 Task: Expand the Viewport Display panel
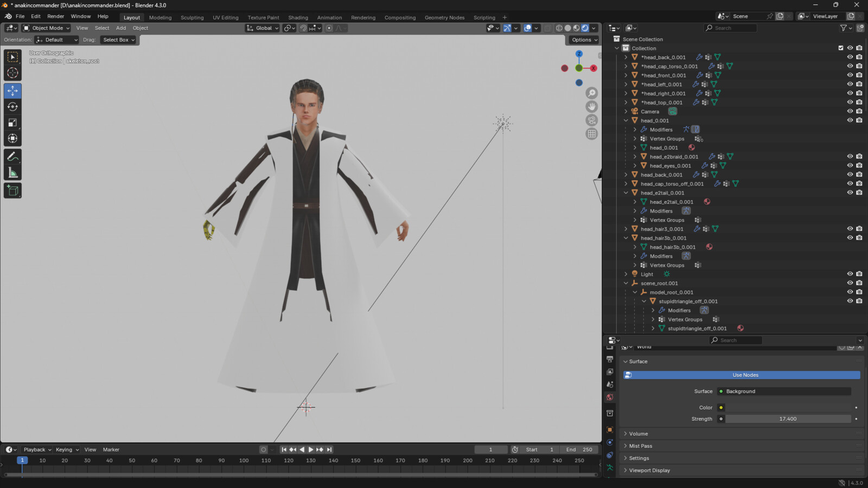coord(649,471)
